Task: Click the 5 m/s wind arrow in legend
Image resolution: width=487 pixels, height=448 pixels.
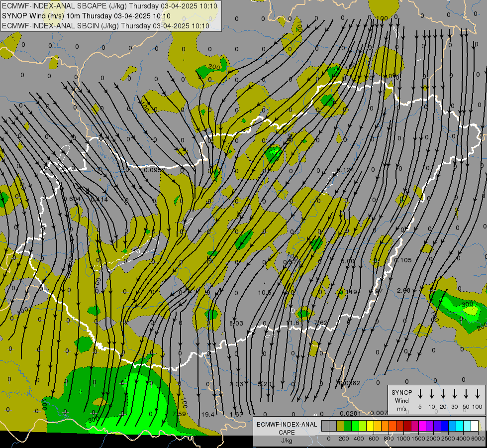Action: pos(420,394)
